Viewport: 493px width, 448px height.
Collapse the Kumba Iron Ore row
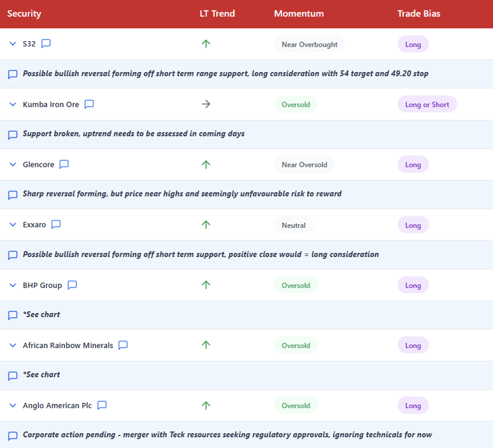click(x=13, y=104)
